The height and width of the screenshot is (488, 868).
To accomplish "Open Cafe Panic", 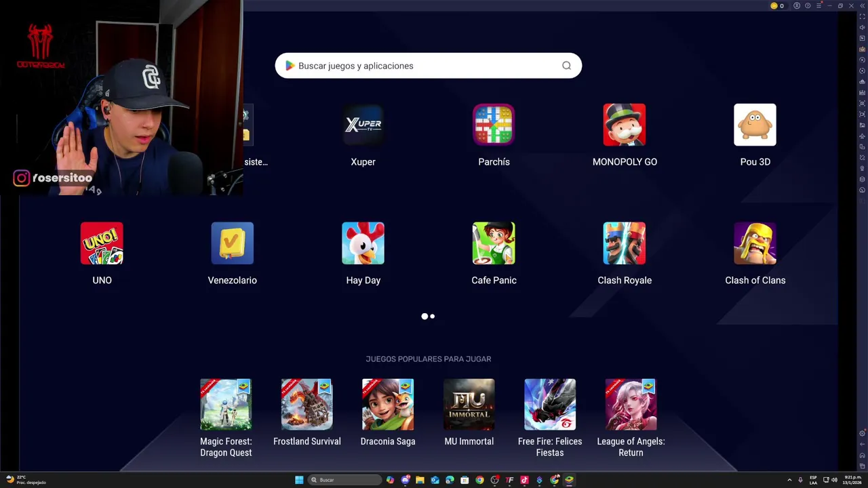I will (x=494, y=243).
